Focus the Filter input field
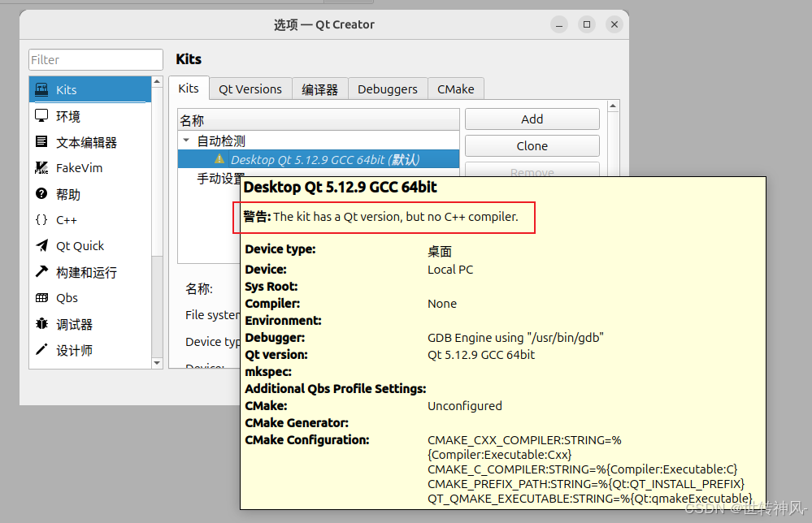Viewport: 812px width, 523px height. pos(96,59)
